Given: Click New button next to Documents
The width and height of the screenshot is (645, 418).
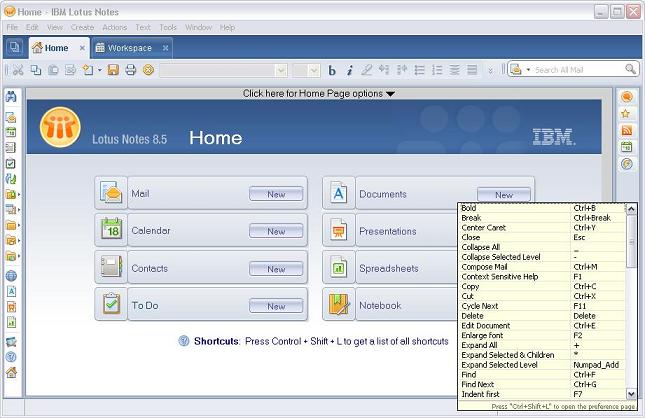Looking at the screenshot, I should point(504,194).
